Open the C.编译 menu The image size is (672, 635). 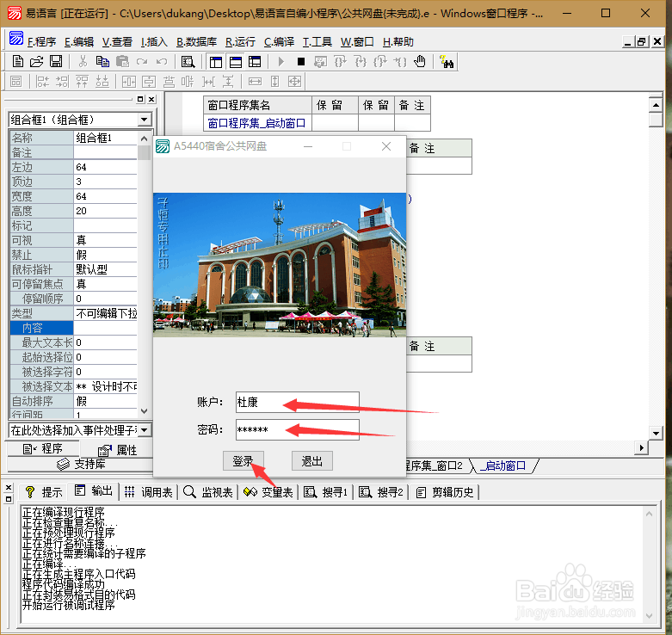(279, 41)
